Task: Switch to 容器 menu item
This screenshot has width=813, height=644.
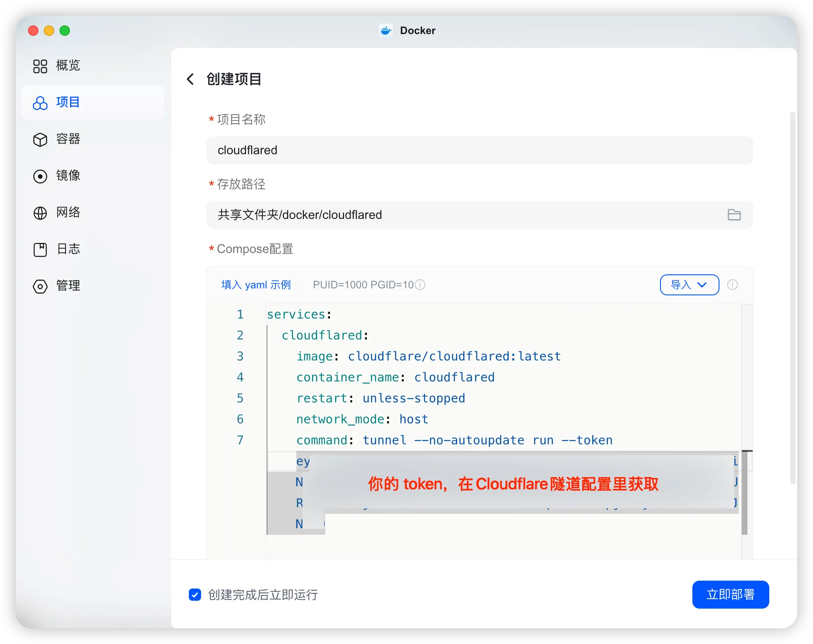Action: pyautogui.click(x=93, y=139)
